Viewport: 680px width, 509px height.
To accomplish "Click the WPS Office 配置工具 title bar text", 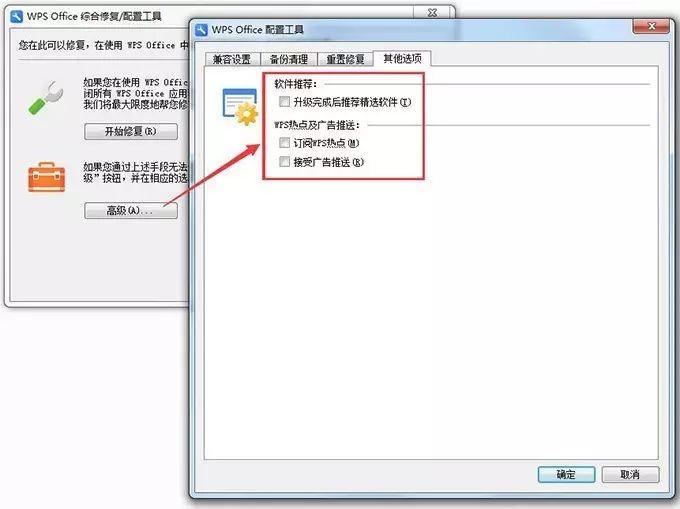I will pyautogui.click(x=258, y=30).
